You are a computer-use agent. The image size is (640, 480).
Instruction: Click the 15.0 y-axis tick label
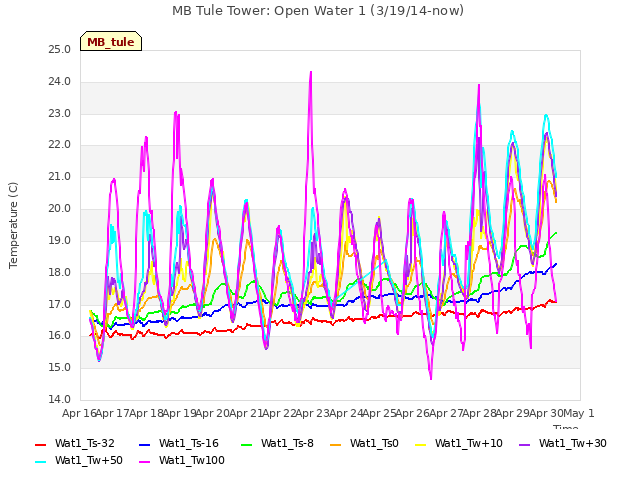[x=60, y=368]
